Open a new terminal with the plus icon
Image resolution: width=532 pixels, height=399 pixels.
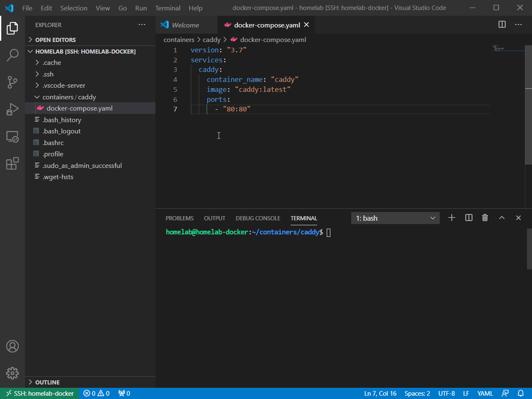[x=452, y=217]
